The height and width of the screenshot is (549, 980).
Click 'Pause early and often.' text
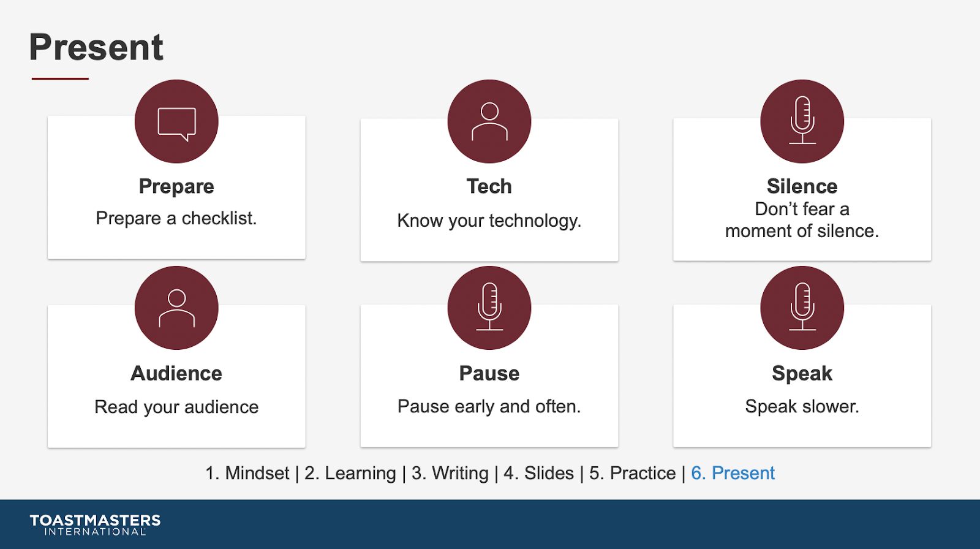489,406
